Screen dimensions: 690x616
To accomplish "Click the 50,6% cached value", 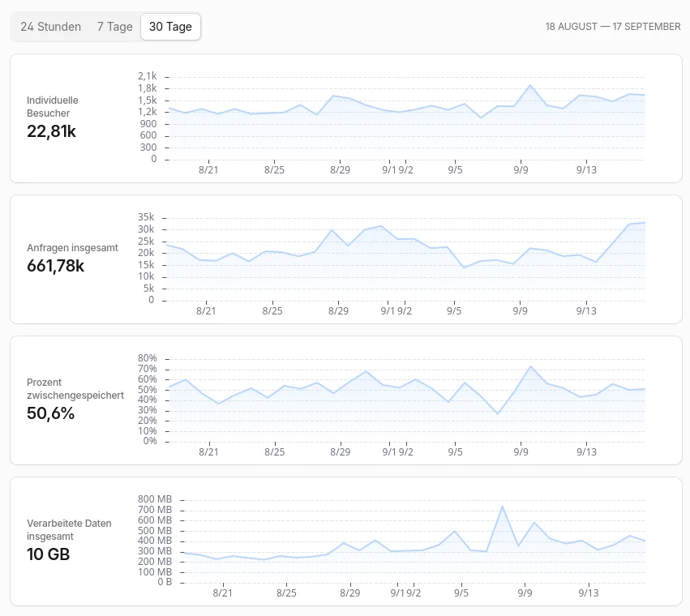I will click(50, 413).
